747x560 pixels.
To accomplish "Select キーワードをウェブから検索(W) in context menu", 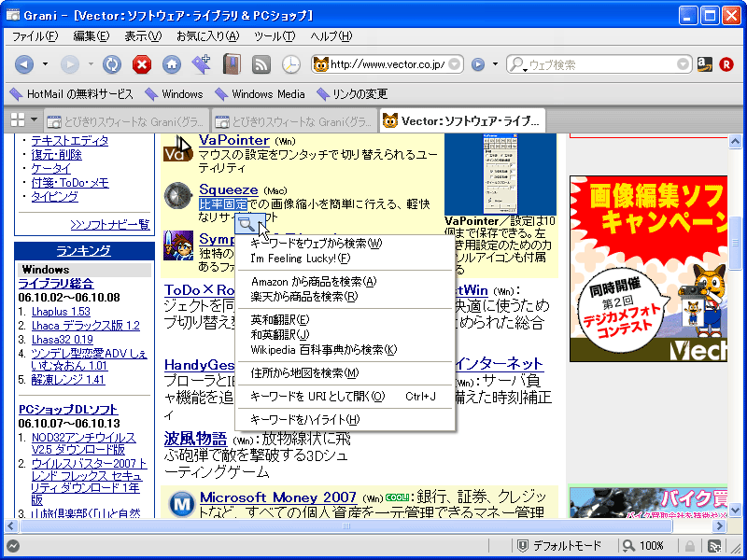I will 345,244.
